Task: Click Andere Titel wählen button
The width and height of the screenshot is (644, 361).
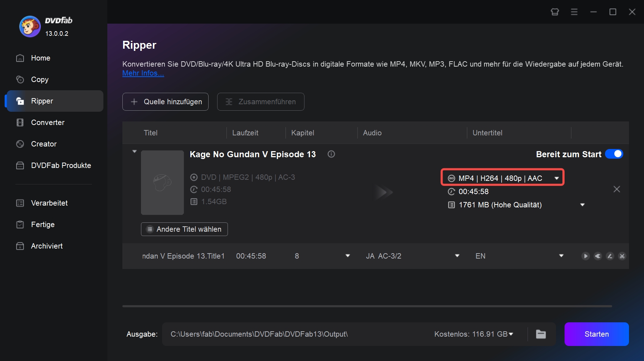Action: pos(184,229)
